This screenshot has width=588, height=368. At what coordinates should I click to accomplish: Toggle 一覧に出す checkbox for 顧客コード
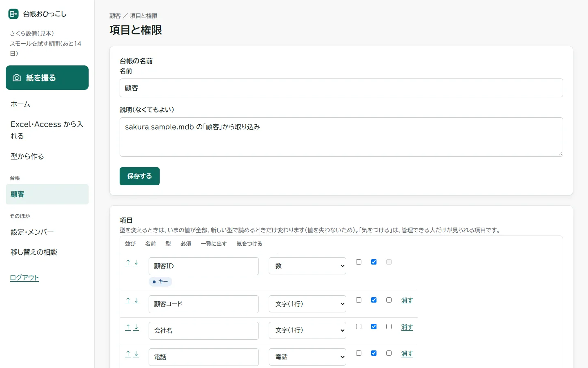coord(374,300)
